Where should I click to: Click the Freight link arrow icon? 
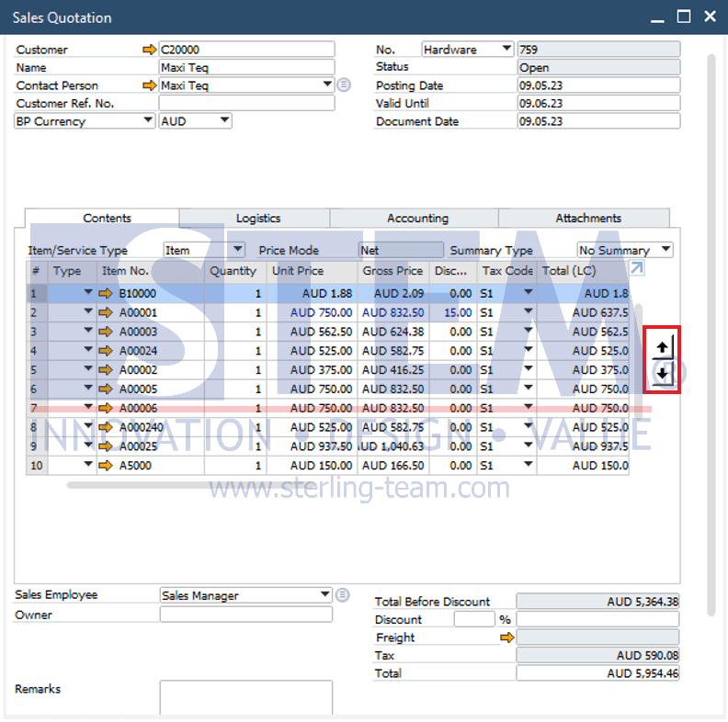tap(506, 637)
